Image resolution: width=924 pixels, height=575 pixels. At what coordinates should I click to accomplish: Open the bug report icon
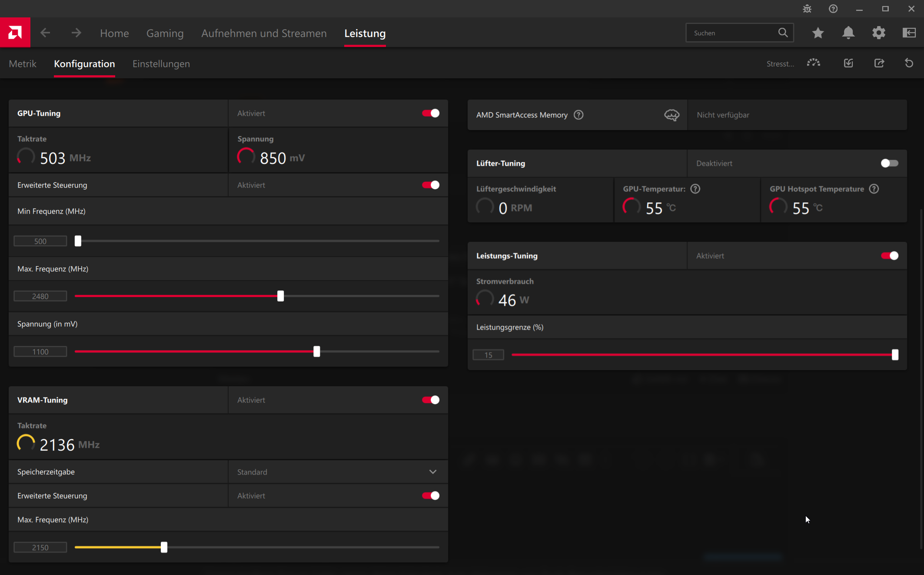807,9
